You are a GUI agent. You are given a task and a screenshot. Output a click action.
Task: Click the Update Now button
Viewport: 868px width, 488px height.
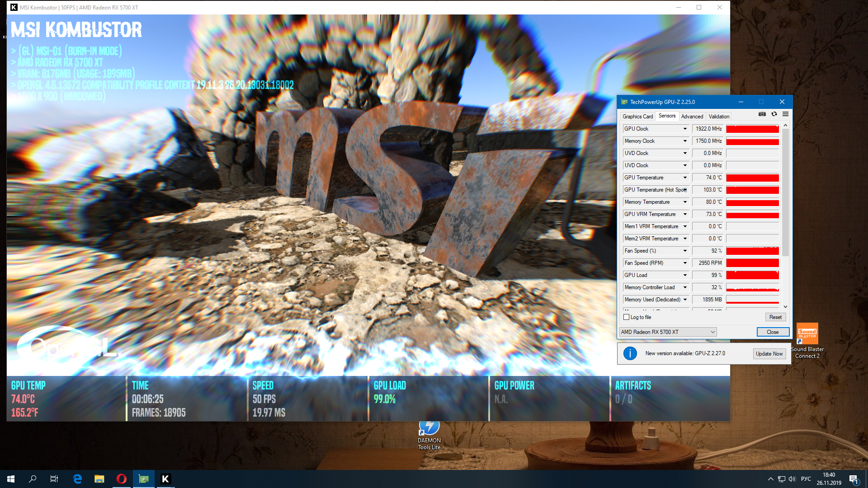(769, 354)
